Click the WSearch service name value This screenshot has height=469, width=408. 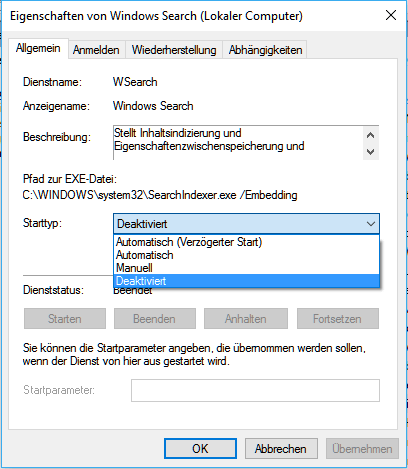coord(135,82)
